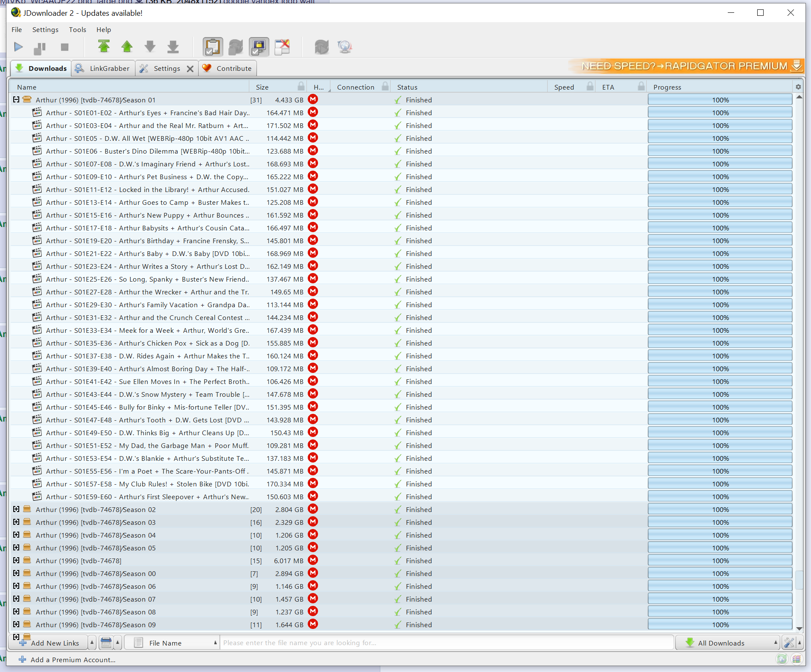Switch to the LinkGrabber tab
The image size is (811, 672).
pos(103,68)
